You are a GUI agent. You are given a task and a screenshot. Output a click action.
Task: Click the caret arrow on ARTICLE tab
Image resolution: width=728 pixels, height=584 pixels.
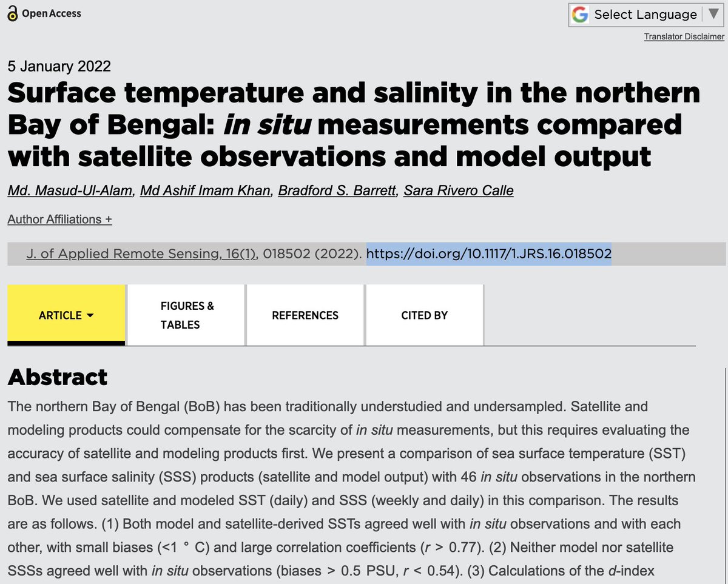tap(90, 315)
